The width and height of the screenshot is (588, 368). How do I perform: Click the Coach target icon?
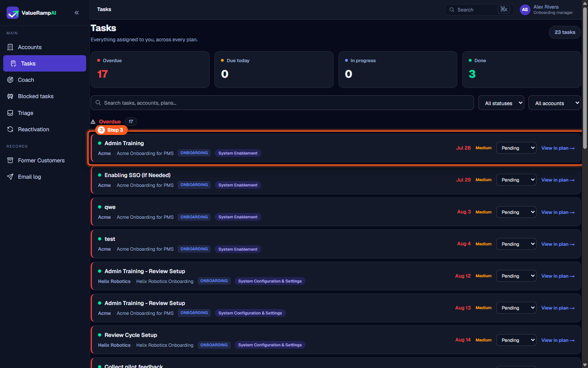(x=10, y=80)
